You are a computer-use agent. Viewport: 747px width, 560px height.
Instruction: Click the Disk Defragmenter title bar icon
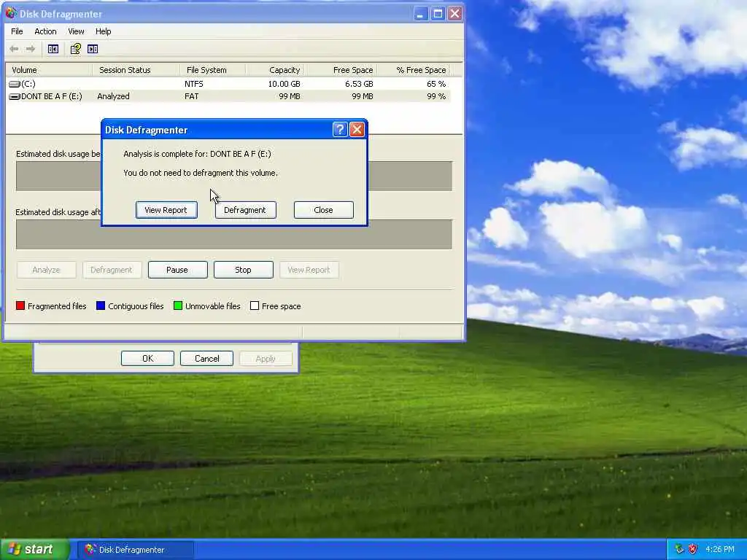(x=11, y=13)
